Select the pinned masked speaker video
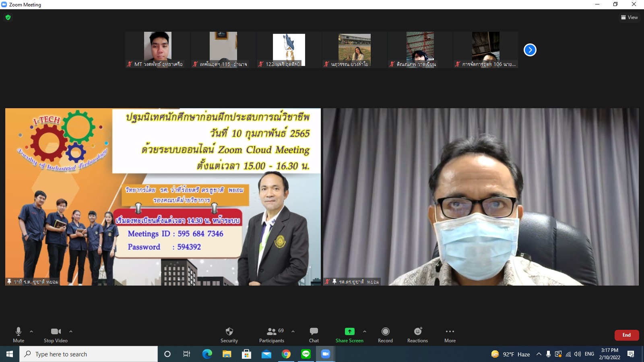 (481, 197)
